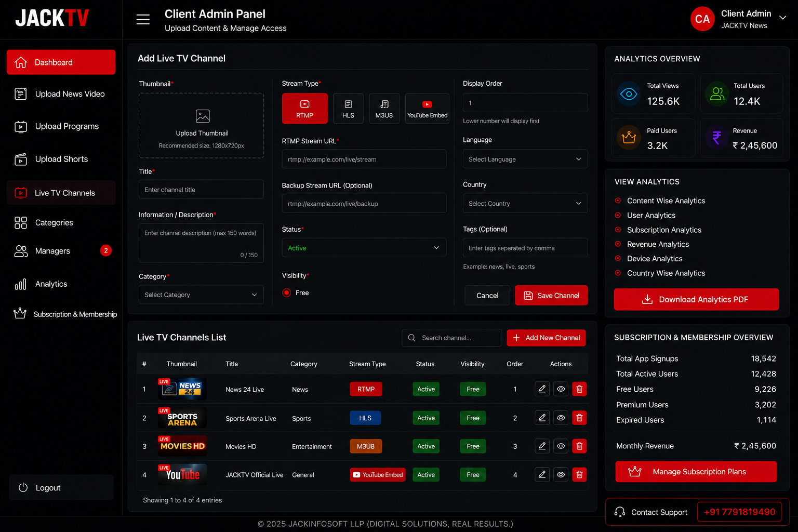Select Live TV Channels in sidebar
The width and height of the screenshot is (798, 532).
click(61, 193)
